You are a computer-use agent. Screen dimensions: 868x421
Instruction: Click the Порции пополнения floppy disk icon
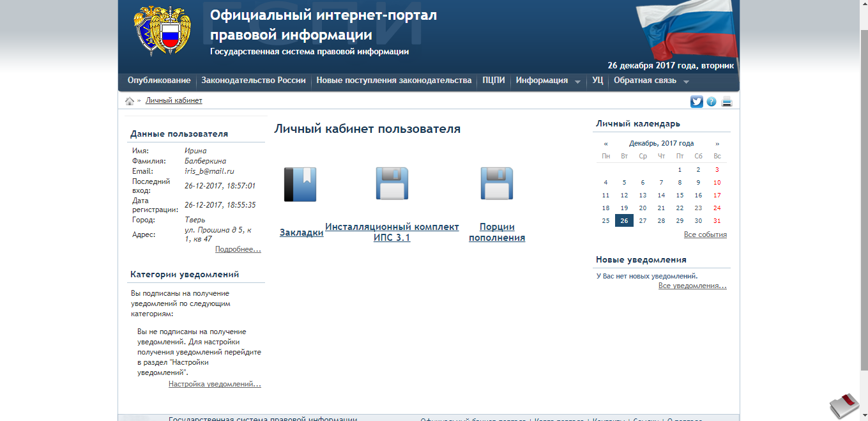[496, 184]
